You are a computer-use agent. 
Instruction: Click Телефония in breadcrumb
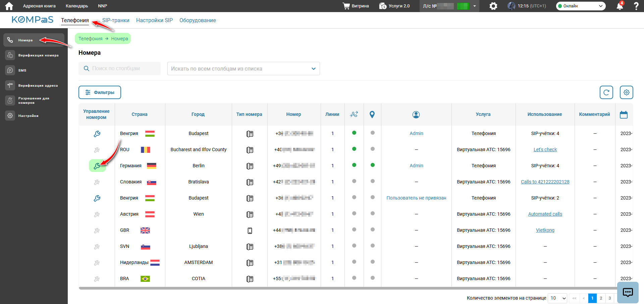click(90, 39)
